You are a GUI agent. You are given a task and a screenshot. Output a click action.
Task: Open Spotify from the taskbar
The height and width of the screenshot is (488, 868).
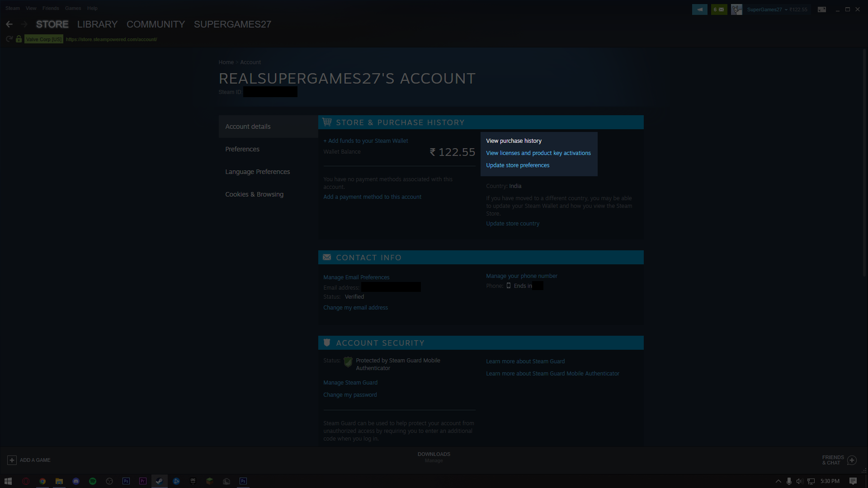(93, 481)
